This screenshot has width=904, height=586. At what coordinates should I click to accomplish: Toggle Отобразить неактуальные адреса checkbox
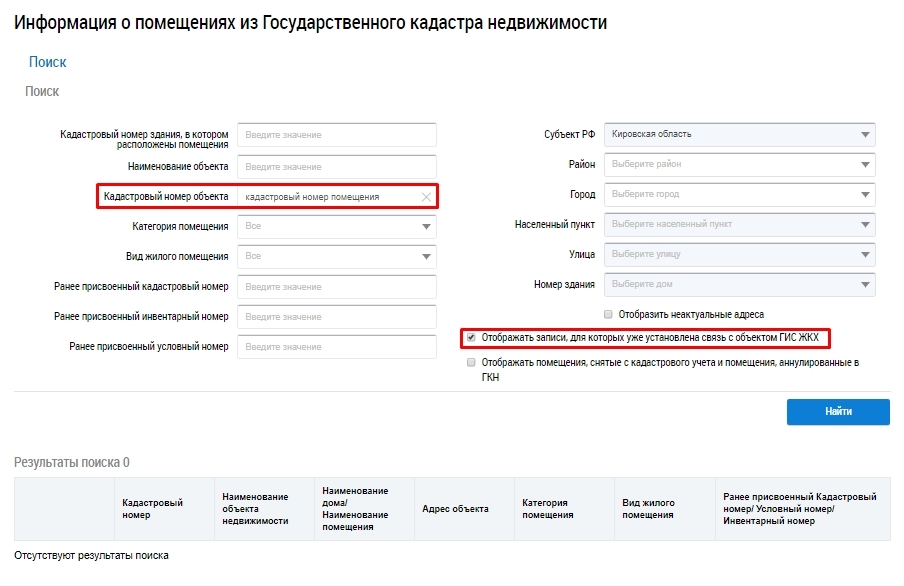pos(608,314)
